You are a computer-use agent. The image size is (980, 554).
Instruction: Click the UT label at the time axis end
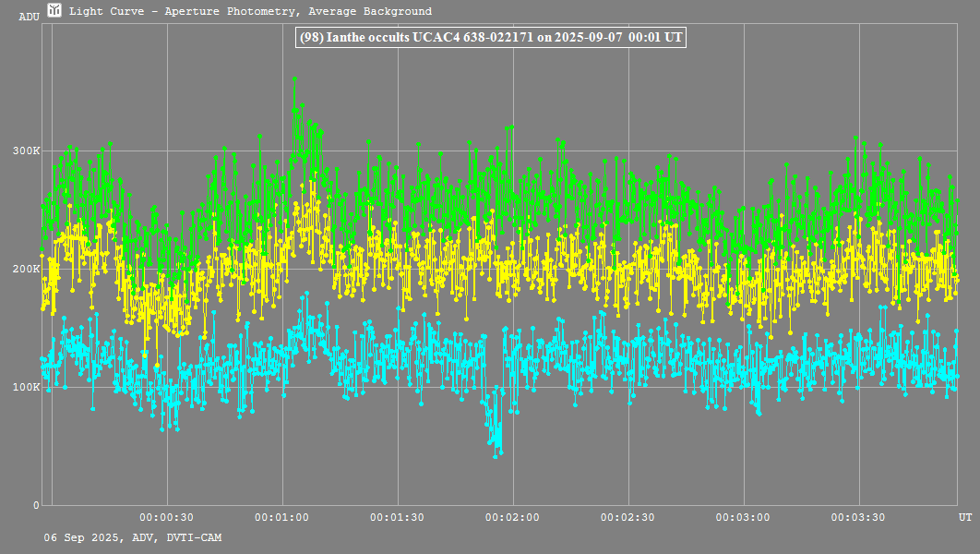point(964,517)
